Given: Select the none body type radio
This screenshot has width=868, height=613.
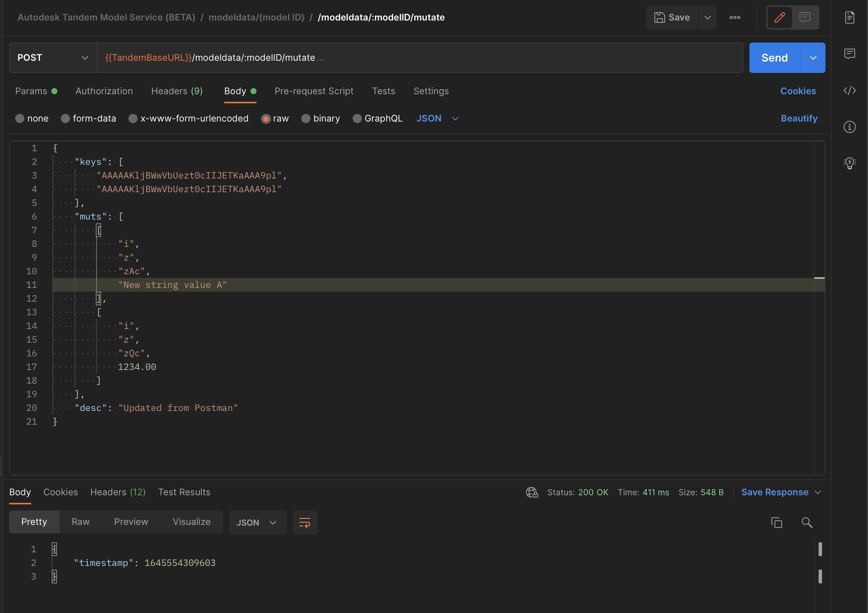Looking at the screenshot, I should coord(20,118).
